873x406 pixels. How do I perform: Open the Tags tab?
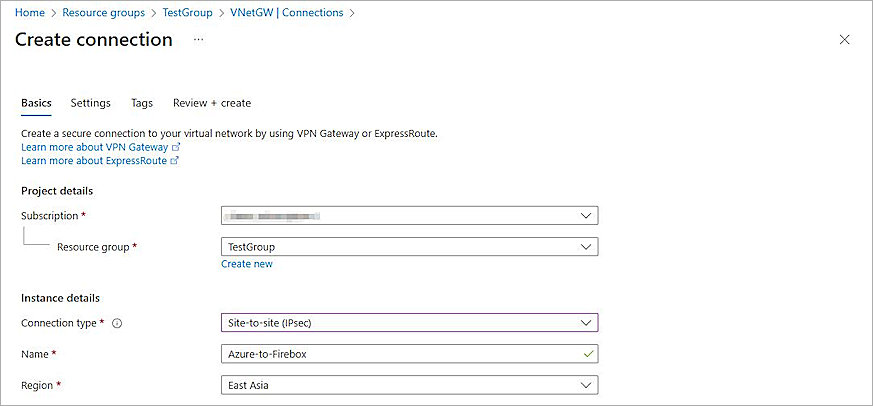pyautogui.click(x=142, y=103)
